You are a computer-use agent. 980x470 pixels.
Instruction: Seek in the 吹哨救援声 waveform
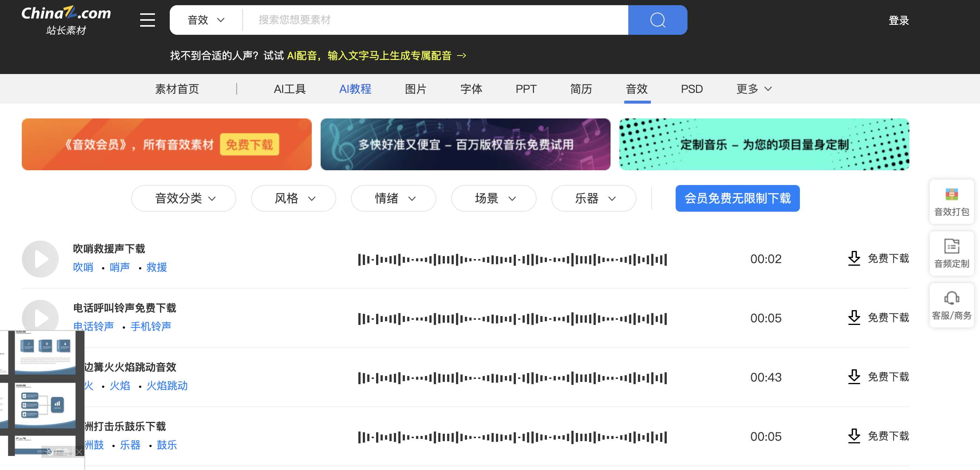512,259
